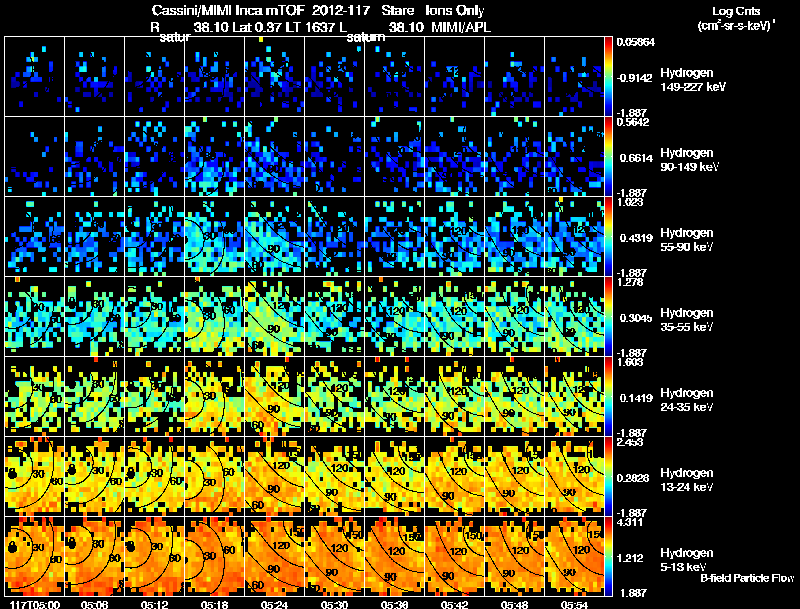Open the 35-55 keV panel at 05:30

(x=335, y=317)
